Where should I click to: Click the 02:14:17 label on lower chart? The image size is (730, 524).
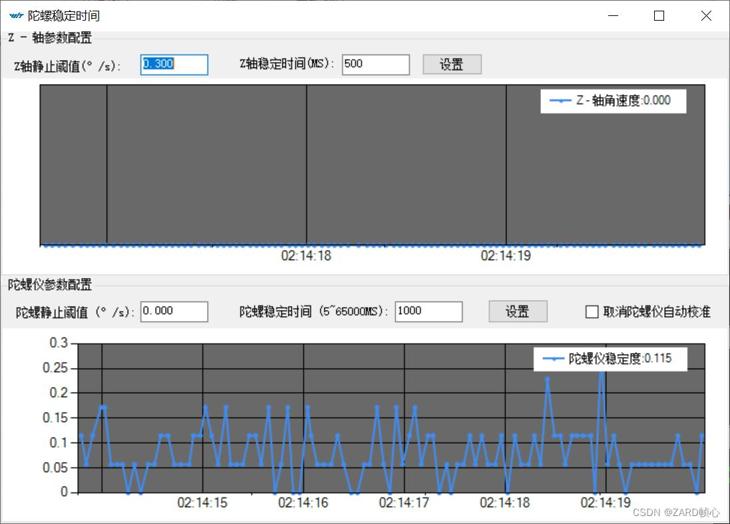(x=404, y=503)
